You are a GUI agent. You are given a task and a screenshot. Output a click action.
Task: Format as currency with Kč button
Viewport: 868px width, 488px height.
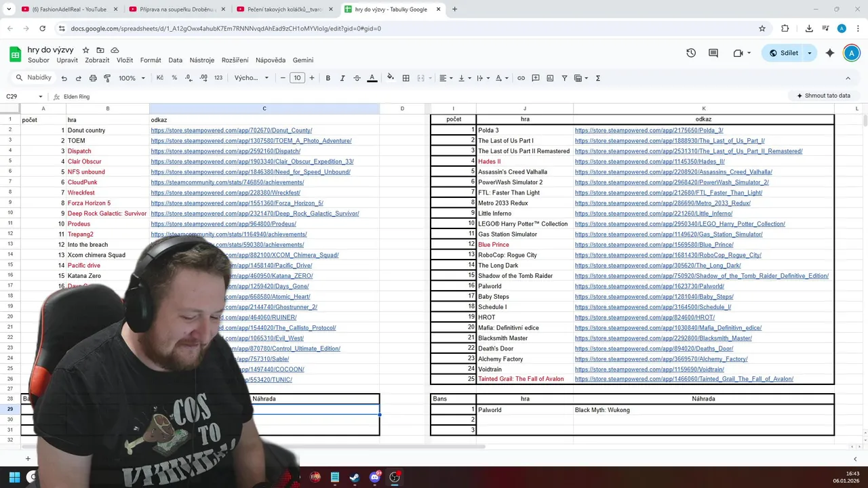(160, 78)
